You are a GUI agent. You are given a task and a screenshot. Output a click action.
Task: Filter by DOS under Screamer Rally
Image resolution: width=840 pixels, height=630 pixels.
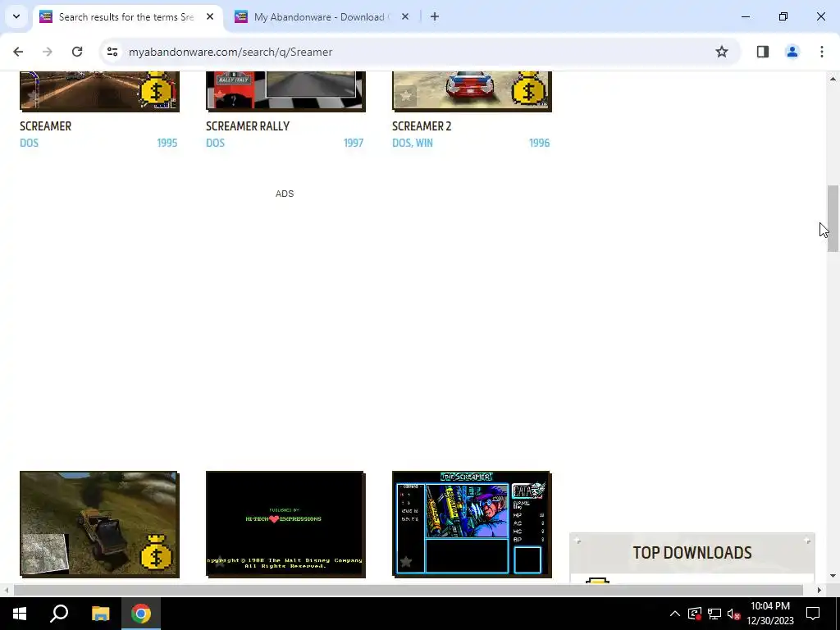[x=216, y=143]
